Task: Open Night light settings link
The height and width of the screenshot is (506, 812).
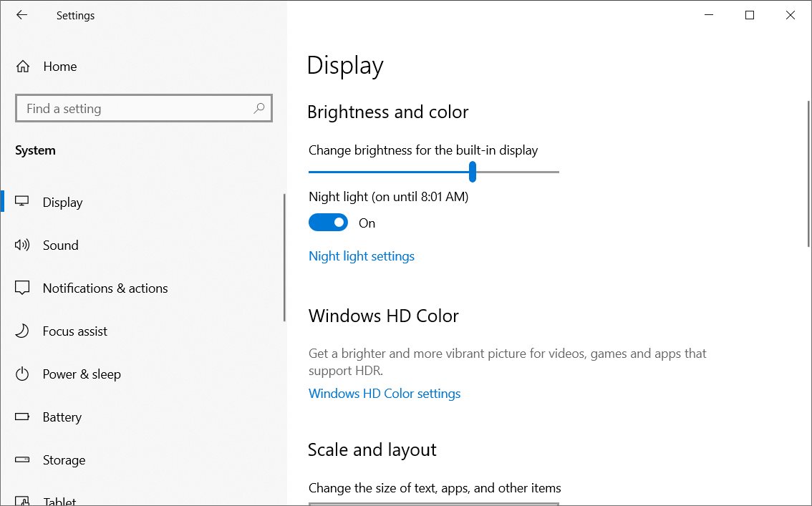Action: click(362, 256)
